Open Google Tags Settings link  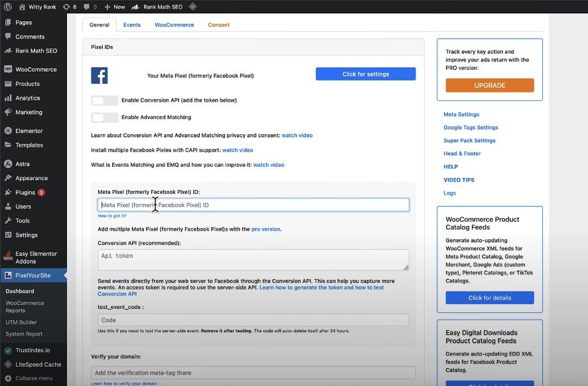click(x=471, y=128)
